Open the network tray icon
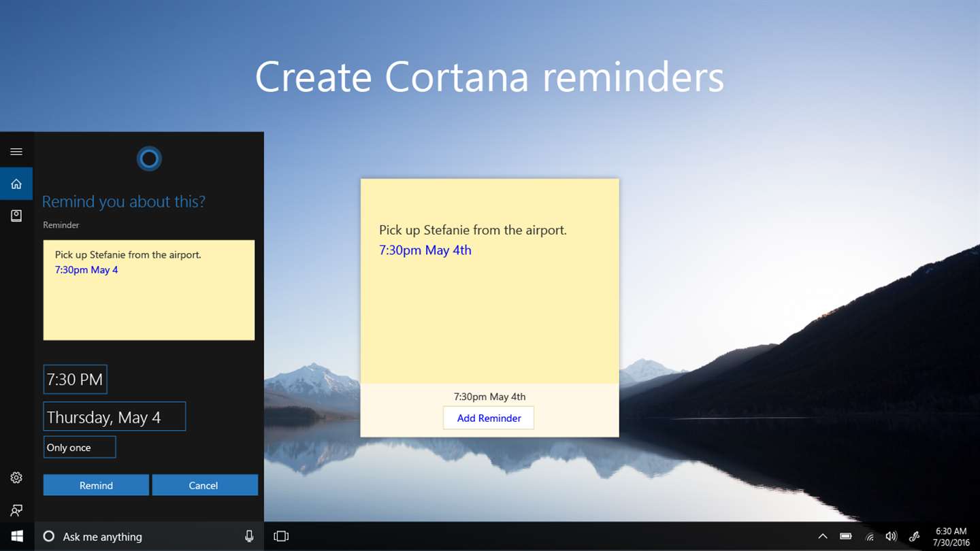 869,536
